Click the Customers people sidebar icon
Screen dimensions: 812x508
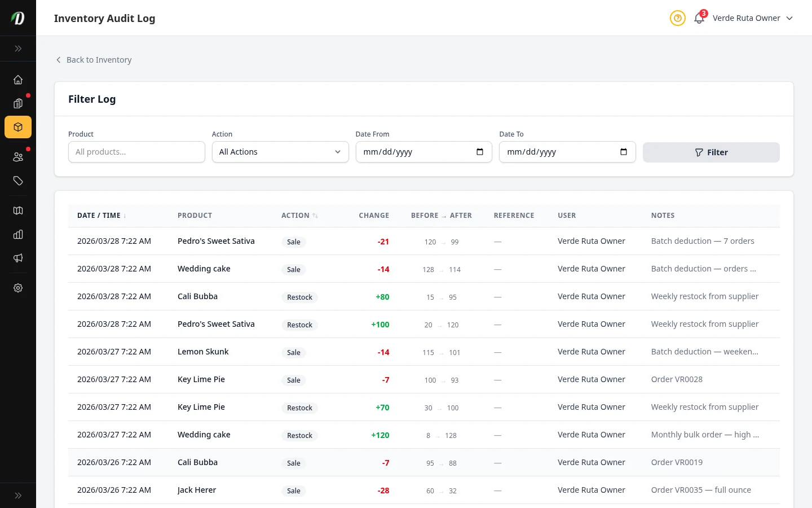[18, 157]
